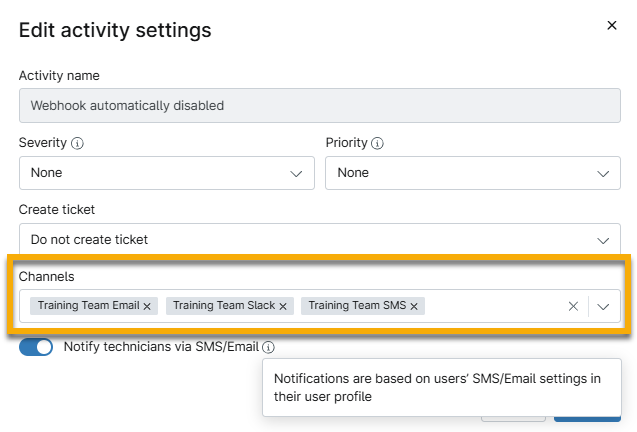Click info icon beside Notify technicians label
This screenshot has height=432, width=637.
pyautogui.click(x=269, y=348)
